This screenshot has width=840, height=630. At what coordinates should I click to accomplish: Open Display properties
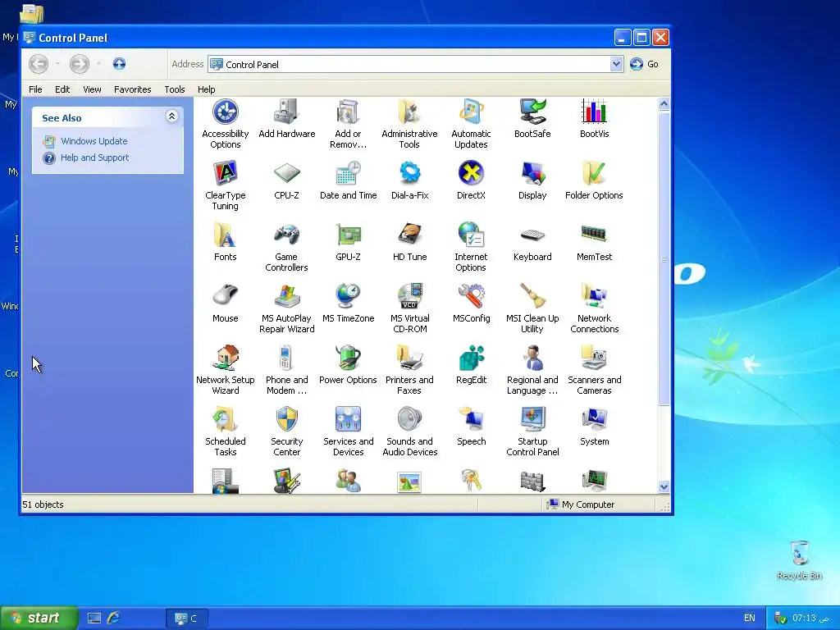click(x=532, y=180)
